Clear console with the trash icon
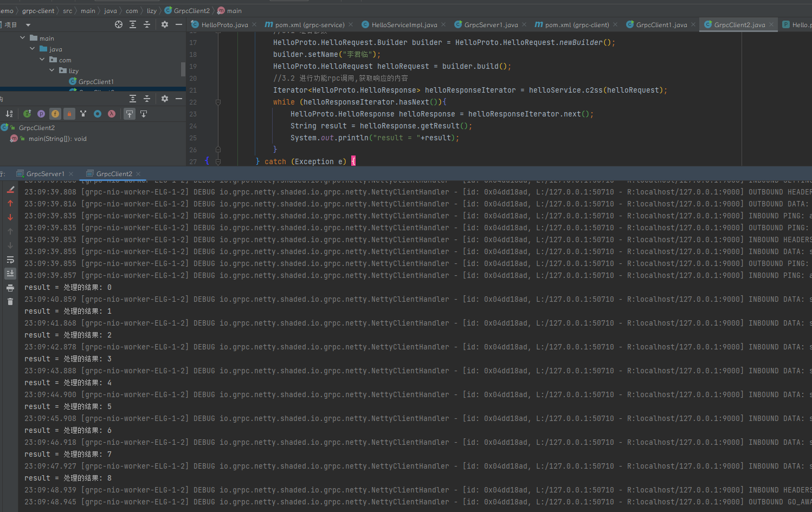The height and width of the screenshot is (512, 812). coord(10,302)
